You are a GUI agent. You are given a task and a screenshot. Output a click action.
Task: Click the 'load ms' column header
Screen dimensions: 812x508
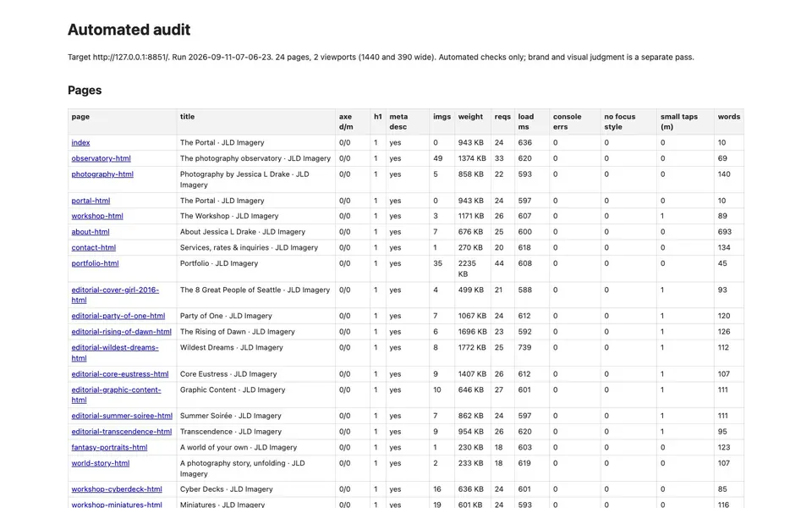pyautogui.click(x=525, y=122)
